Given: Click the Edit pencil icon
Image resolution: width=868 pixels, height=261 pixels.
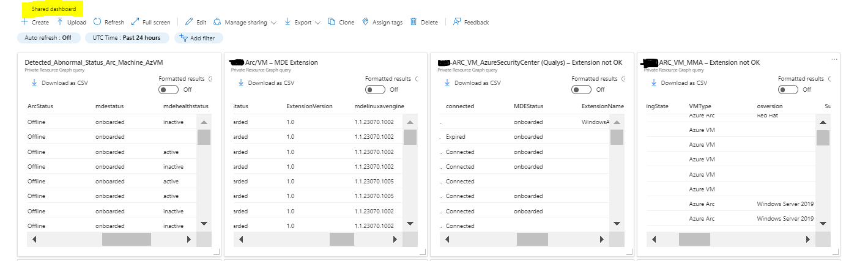Looking at the screenshot, I should coord(189,22).
